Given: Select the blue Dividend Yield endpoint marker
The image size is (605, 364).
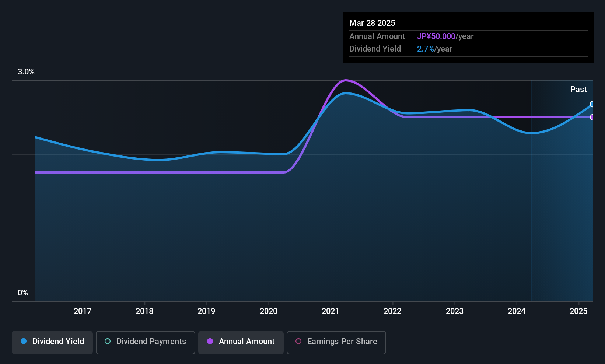Looking at the screenshot, I should (x=592, y=104).
